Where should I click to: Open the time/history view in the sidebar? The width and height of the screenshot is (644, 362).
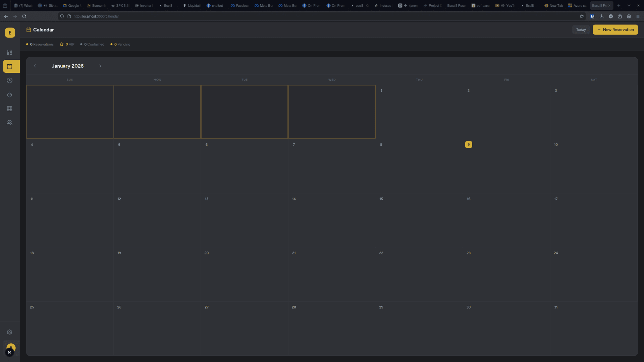(9, 80)
